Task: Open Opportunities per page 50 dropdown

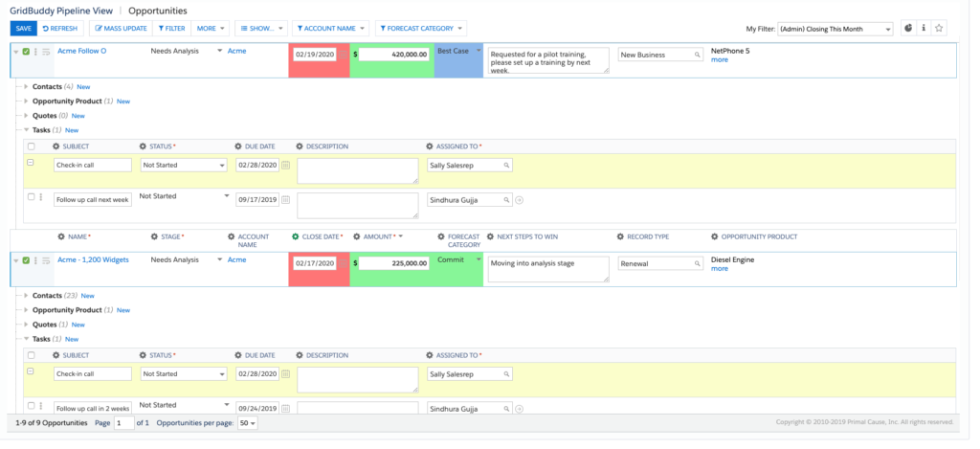Action: tap(248, 423)
